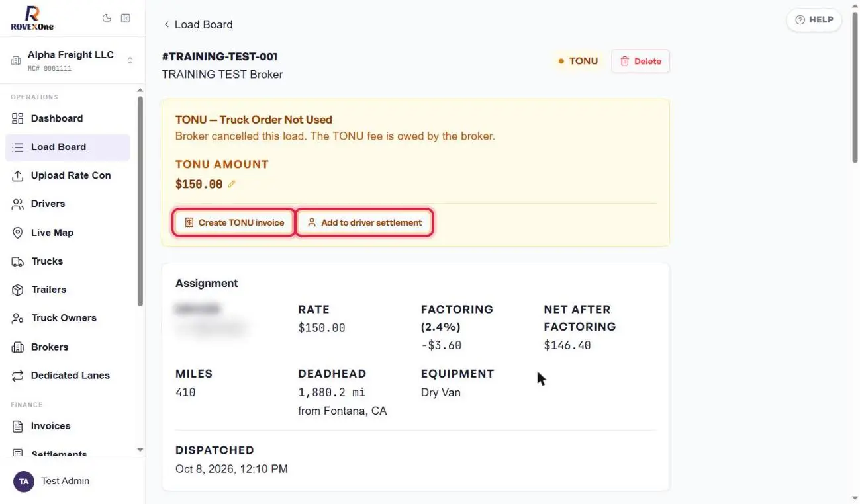Click the '1,880.2 mi' deadhead value

point(332,392)
